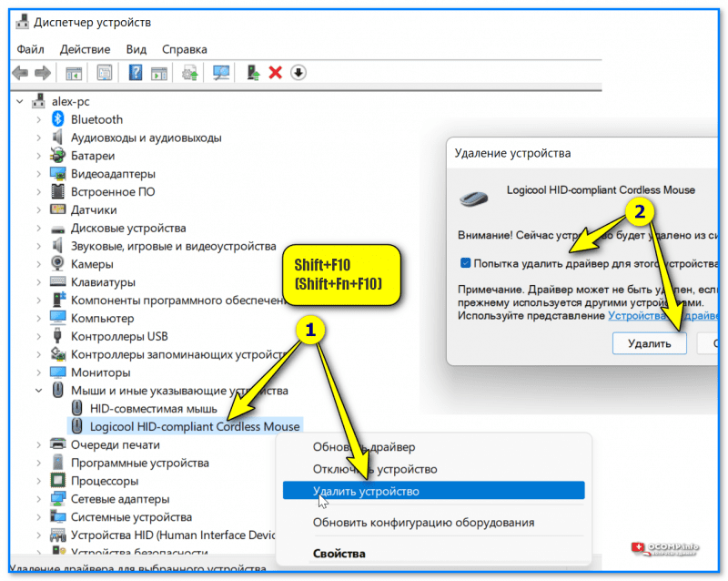Viewport: 728px width, 581px height.
Task: Choose Удалить устройство in context menu
Action: 434,491
